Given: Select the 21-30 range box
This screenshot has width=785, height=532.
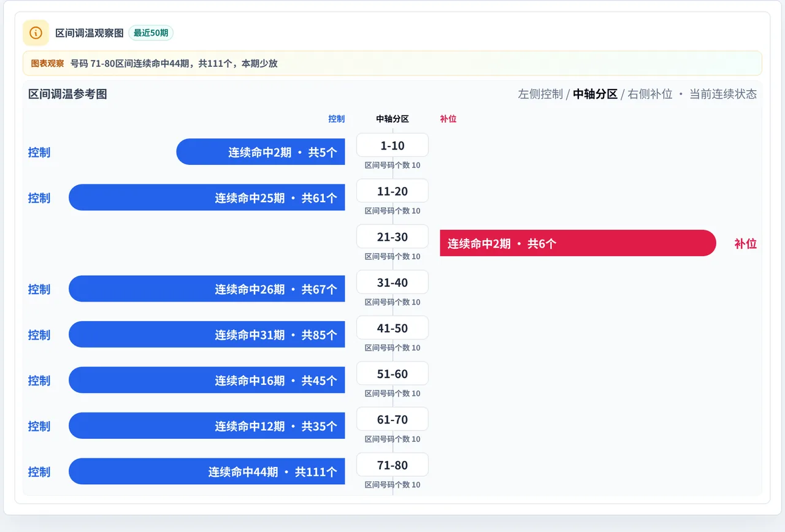Looking at the screenshot, I should [x=392, y=237].
